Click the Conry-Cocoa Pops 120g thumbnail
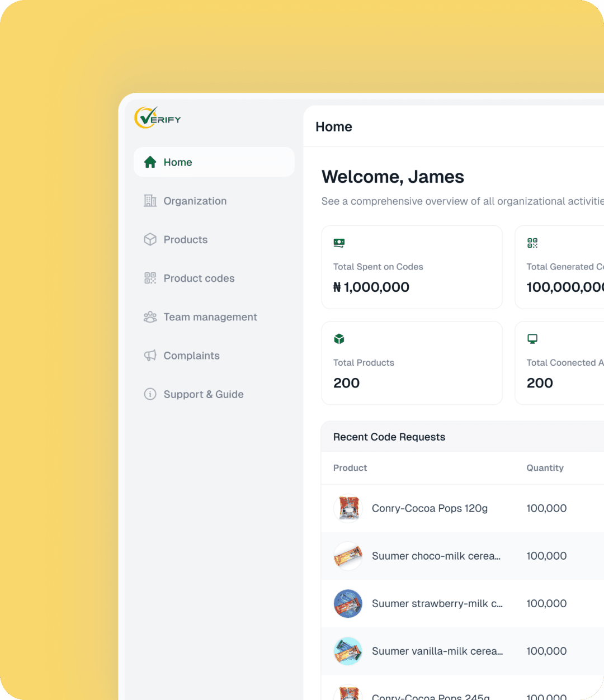 click(348, 508)
